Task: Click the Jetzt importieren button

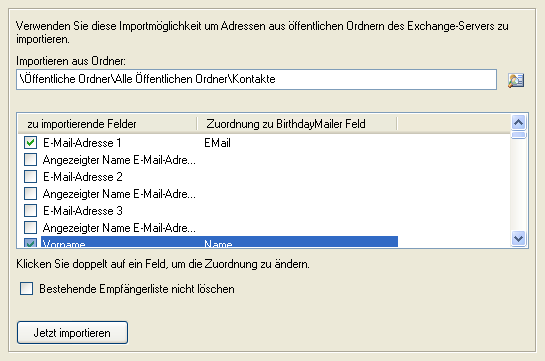Action: pyautogui.click(x=72, y=333)
